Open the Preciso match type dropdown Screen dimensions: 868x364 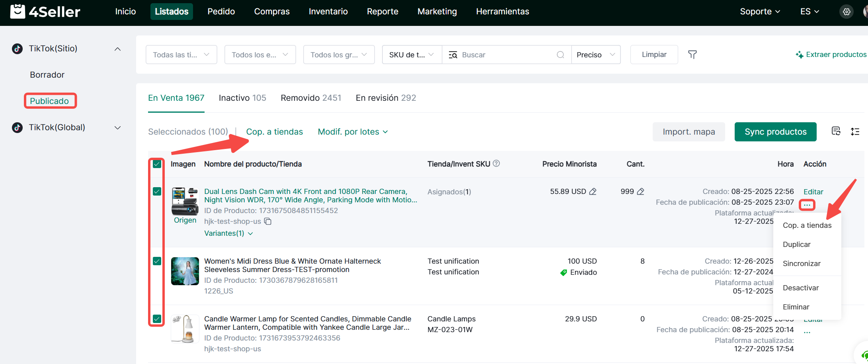tap(596, 55)
